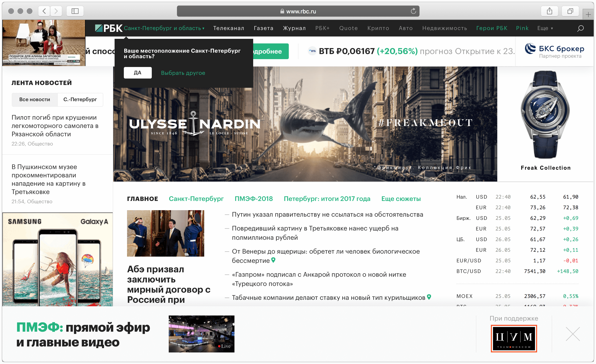The width and height of the screenshot is (596, 364).
Task: Click ПМЭФ: прямой эфир и главные видео
Action: [x=83, y=335]
